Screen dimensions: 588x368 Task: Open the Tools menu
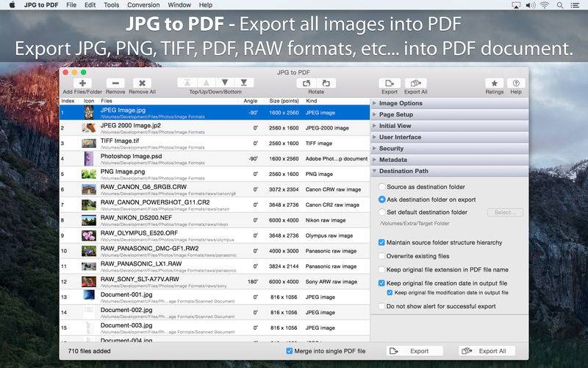[x=112, y=5]
